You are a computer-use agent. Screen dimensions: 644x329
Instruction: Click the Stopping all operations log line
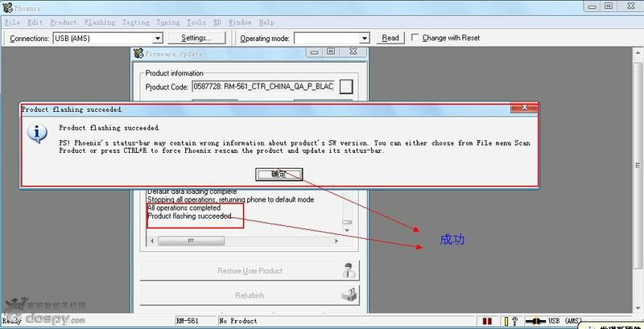(x=231, y=199)
